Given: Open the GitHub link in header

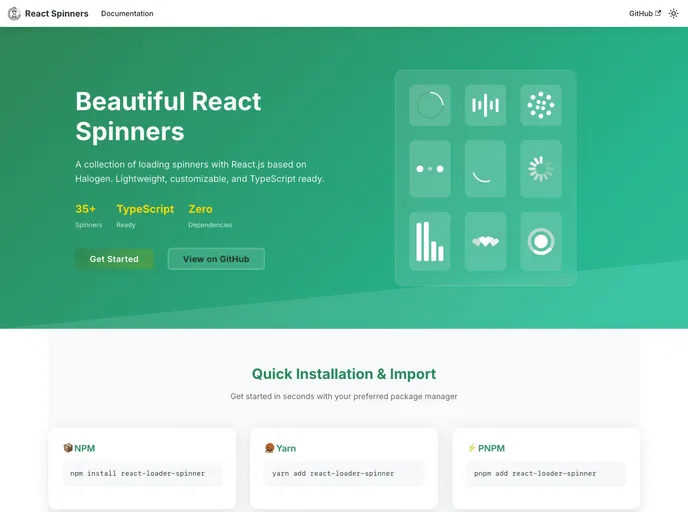Looking at the screenshot, I should click(x=645, y=14).
